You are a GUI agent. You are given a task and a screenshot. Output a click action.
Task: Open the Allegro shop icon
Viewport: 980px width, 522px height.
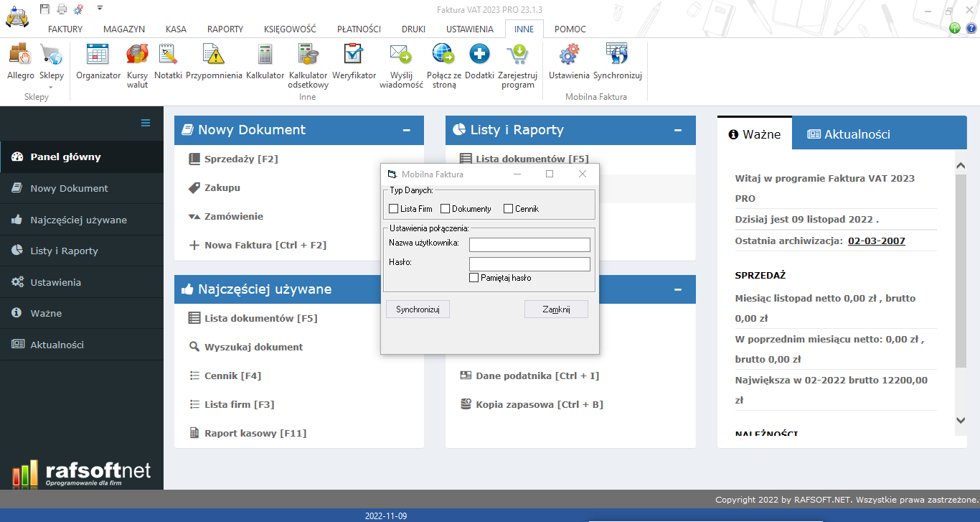coord(20,55)
